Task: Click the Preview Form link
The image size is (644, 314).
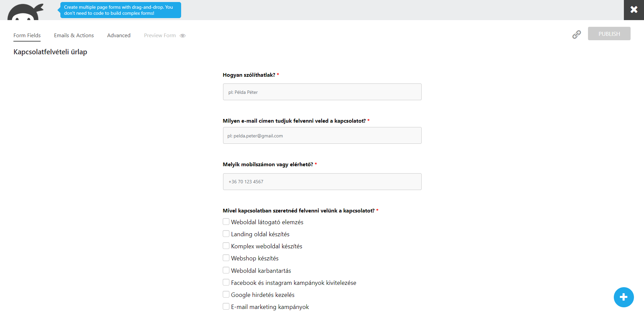Action: (160, 35)
